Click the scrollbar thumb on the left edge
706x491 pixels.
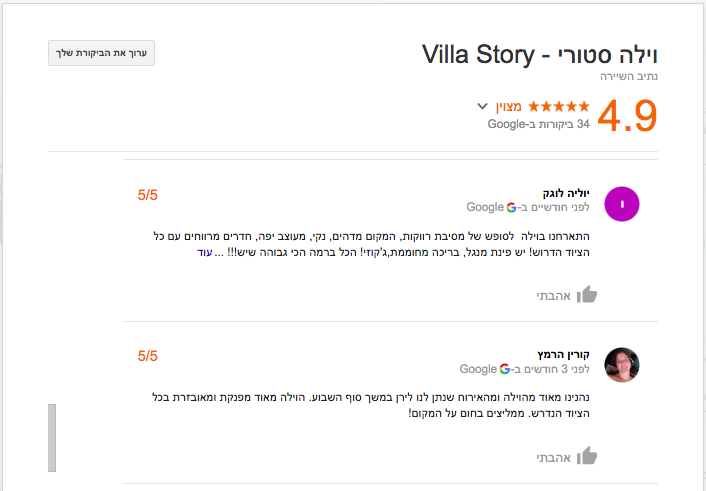pos(51,437)
